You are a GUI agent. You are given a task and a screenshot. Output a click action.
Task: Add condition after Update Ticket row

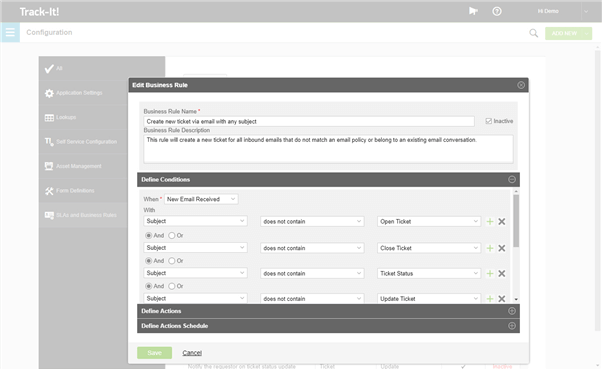(x=490, y=299)
